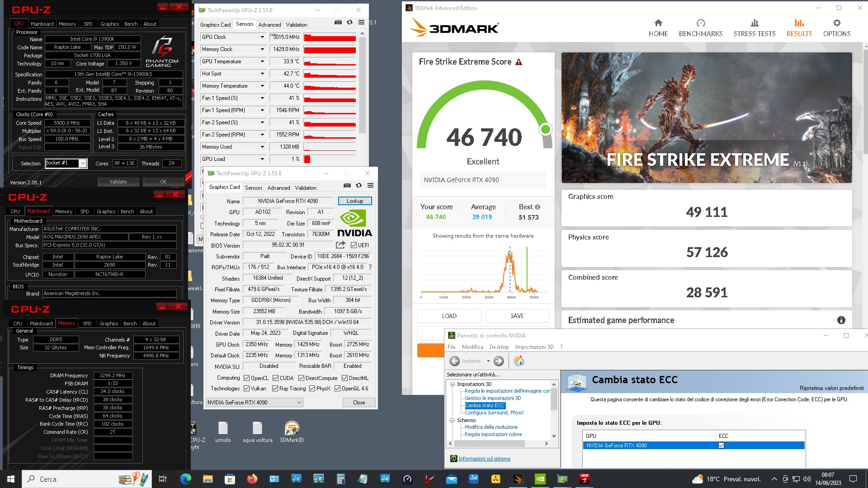Image resolution: width=868 pixels, height=488 pixels.
Task: Click Indietro back arrow in NVIDIA panel
Action: pos(455,361)
